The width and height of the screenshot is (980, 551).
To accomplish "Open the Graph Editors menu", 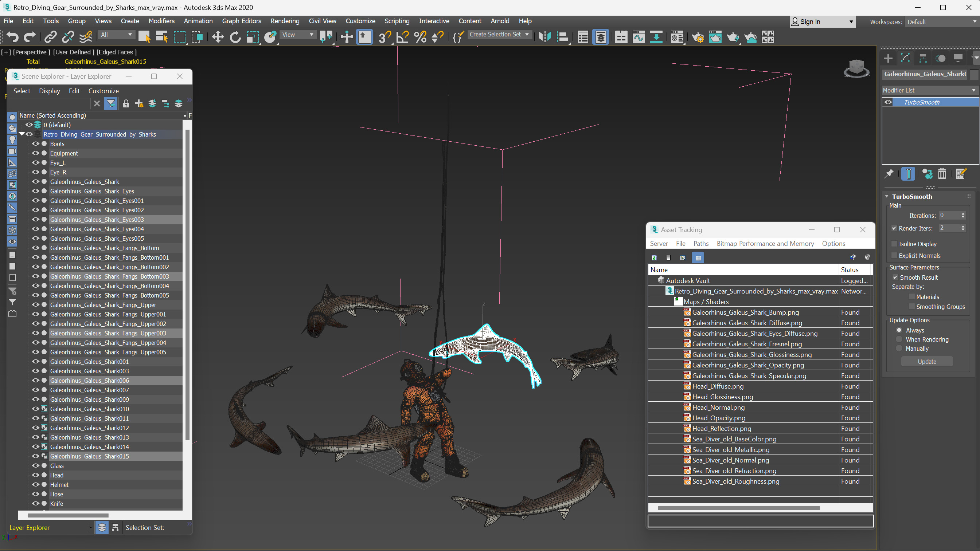I will coord(241,21).
